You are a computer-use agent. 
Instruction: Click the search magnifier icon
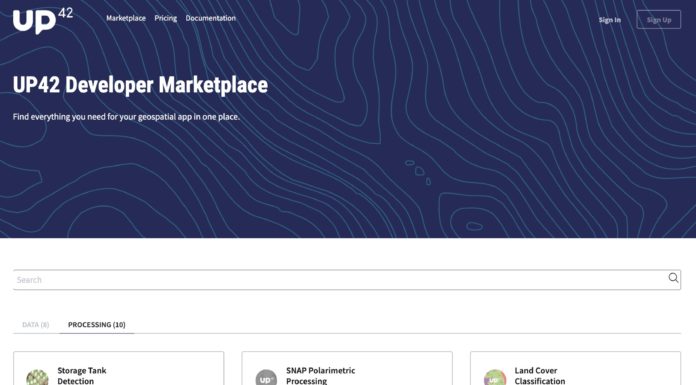click(673, 278)
